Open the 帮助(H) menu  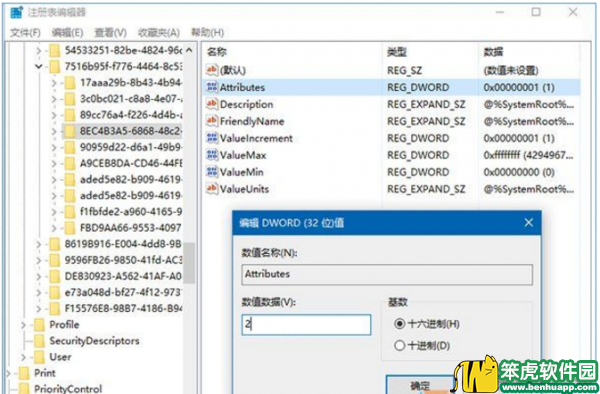coord(207,33)
